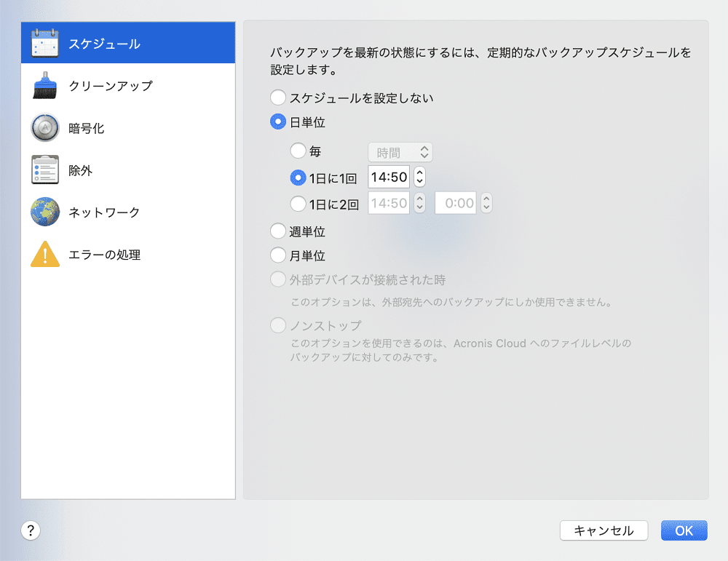728x561 pixels.
Task: Open the 'エラーの処理' settings section
Action: click(x=104, y=255)
